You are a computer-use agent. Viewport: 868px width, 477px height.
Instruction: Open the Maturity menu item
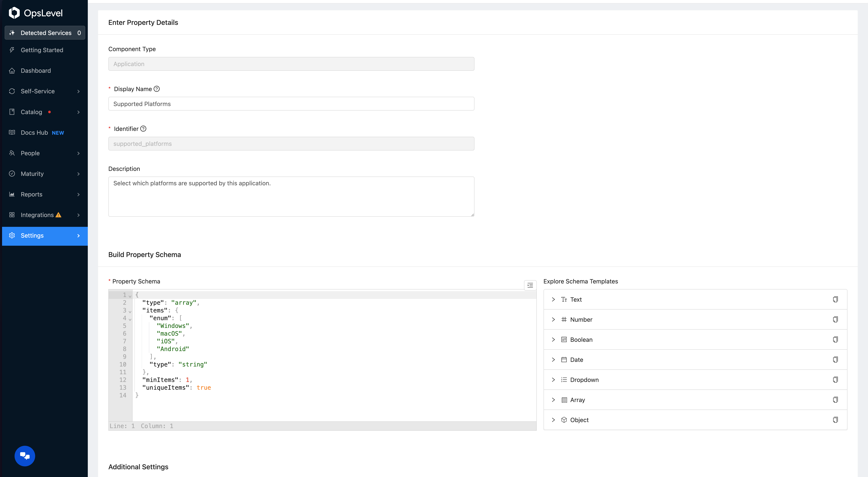pos(44,174)
